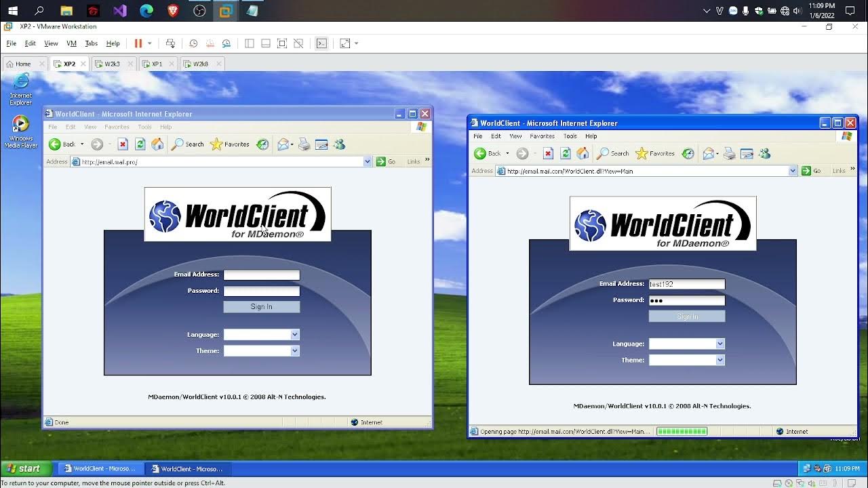Image resolution: width=868 pixels, height=488 pixels.
Task: Click Sign In button in right WorldClient
Action: pyautogui.click(x=687, y=317)
